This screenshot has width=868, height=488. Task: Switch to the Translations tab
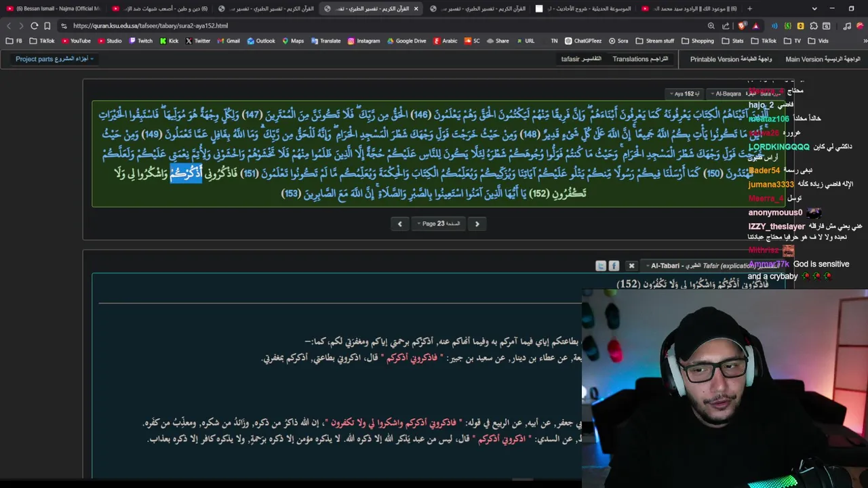(640, 59)
